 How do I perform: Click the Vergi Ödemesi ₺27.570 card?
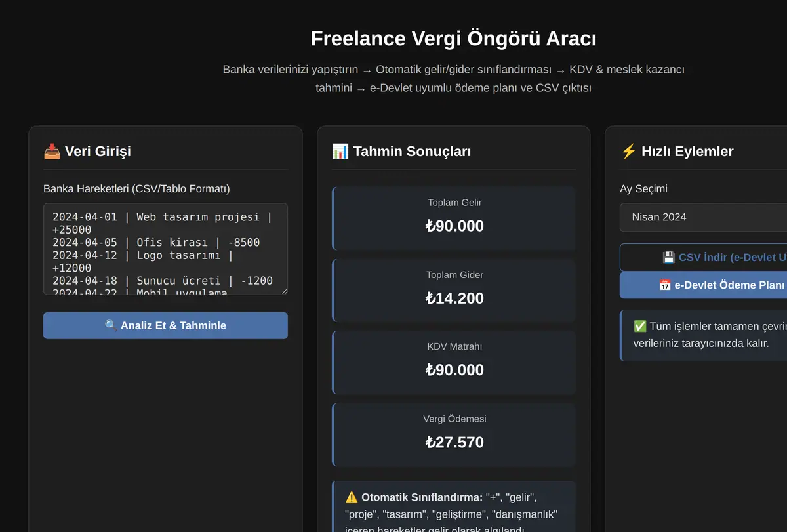tap(454, 435)
